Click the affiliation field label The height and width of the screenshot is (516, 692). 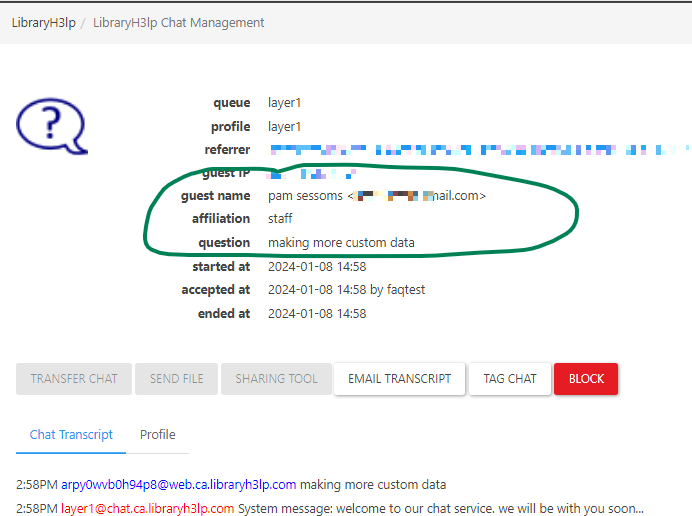tap(221, 218)
